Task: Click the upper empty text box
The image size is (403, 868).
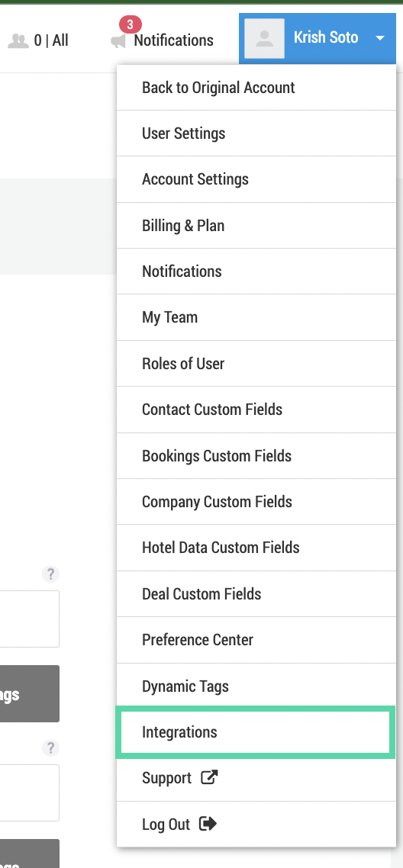Action: (29, 619)
